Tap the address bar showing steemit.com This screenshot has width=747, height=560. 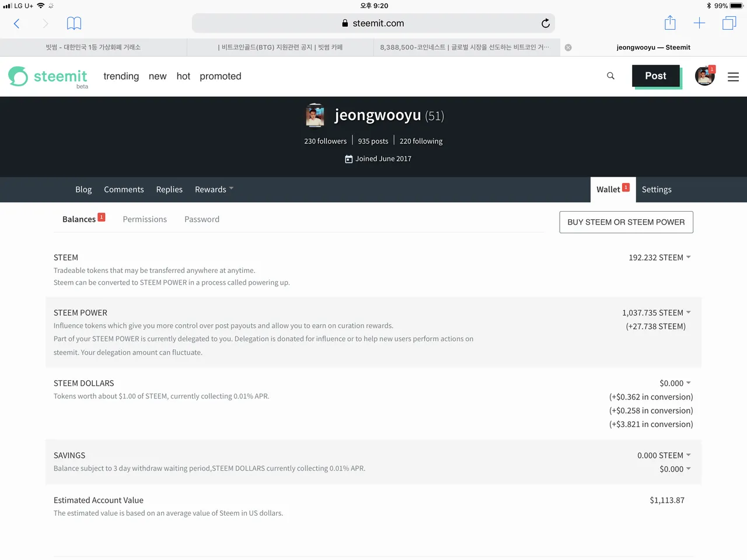click(x=373, y=23)
